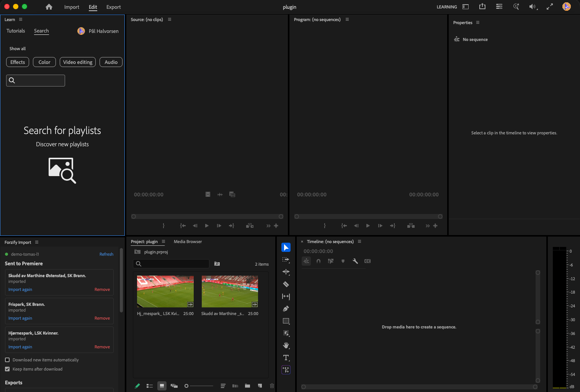
Task: Toggle insert sequences as nests in Timeline
Action: point(306,261)
